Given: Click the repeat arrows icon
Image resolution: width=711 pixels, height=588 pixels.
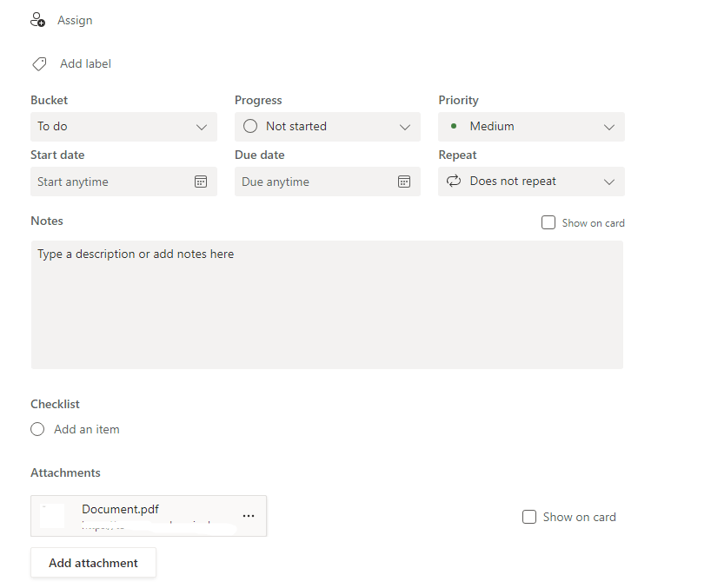Looking at the screenshot, I should (x=454, y=182).
